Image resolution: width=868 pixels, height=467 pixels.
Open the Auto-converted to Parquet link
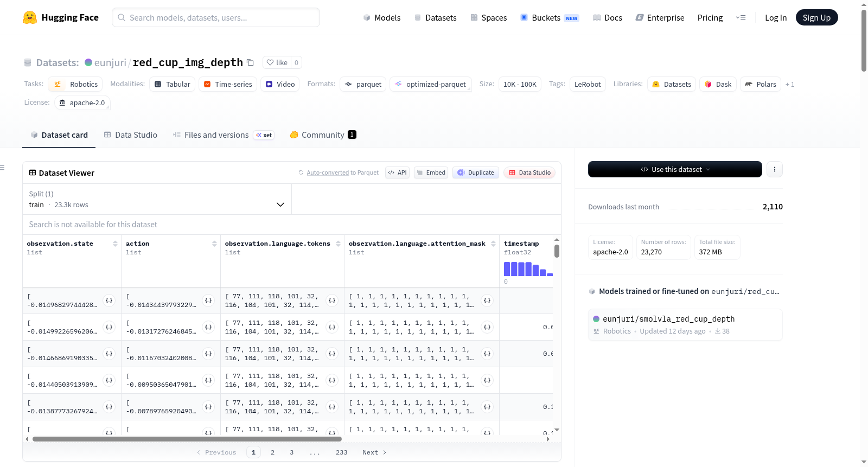[x=328, y=172]
